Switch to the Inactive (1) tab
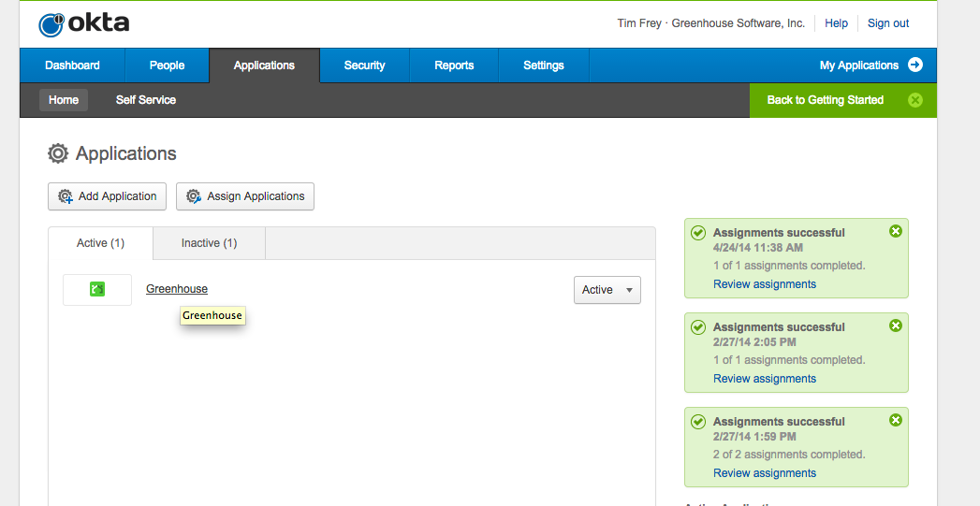Screen dimensions: 980x506 point(210,243)
